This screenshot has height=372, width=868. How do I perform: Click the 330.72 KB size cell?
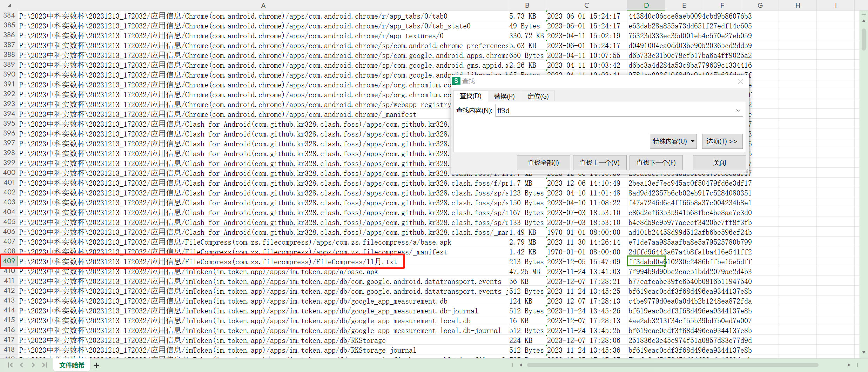[527, 36]
